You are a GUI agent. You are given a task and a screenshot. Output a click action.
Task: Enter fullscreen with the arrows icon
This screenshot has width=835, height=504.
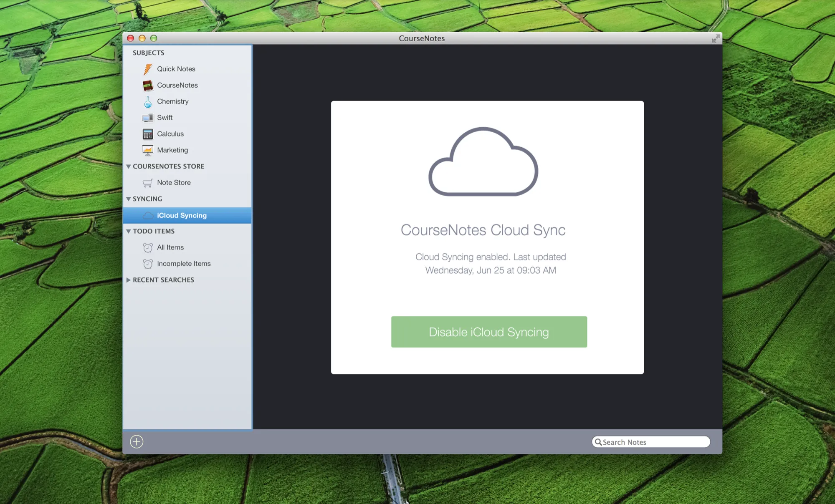(716, 38)
